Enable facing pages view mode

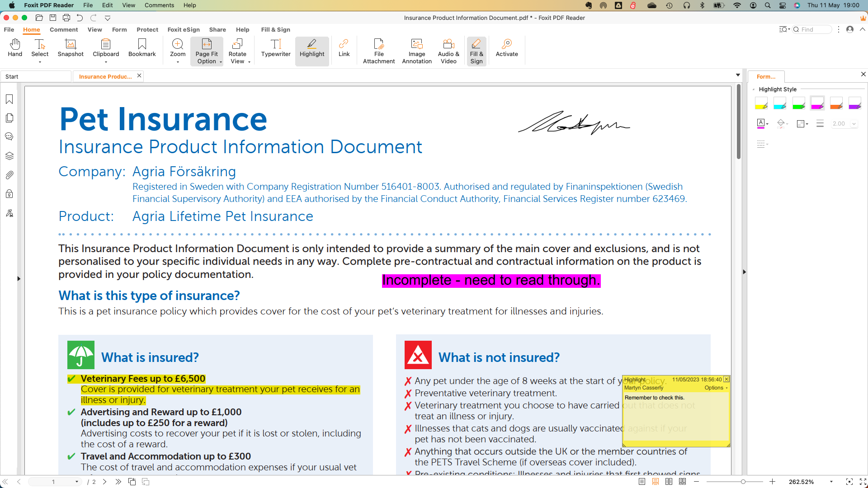(x=669, y=482)
